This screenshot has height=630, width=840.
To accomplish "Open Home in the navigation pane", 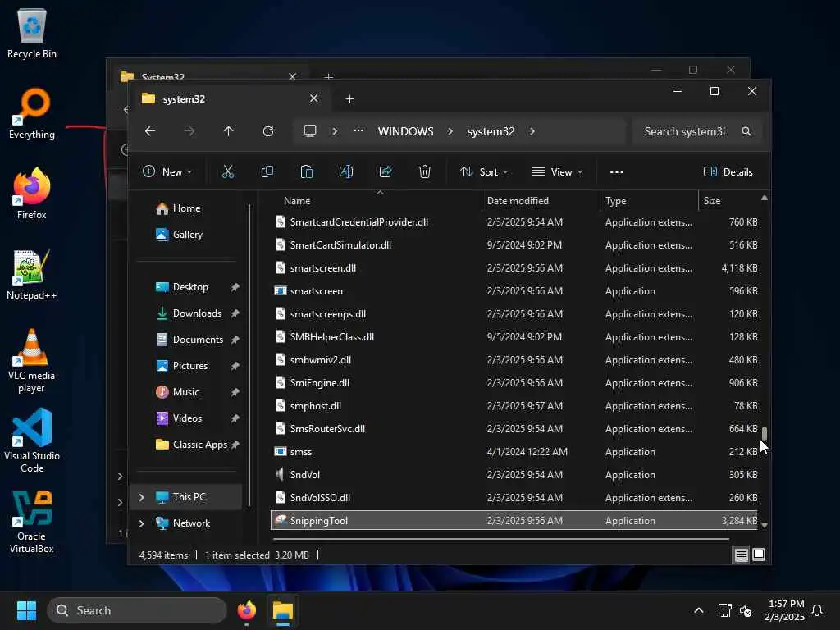I will [x=186, y=208].
